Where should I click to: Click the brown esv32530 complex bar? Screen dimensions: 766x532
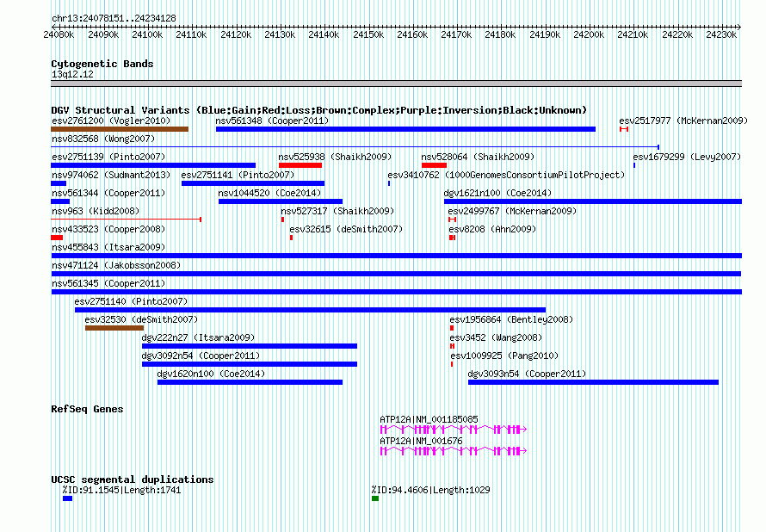coord(114,328)
